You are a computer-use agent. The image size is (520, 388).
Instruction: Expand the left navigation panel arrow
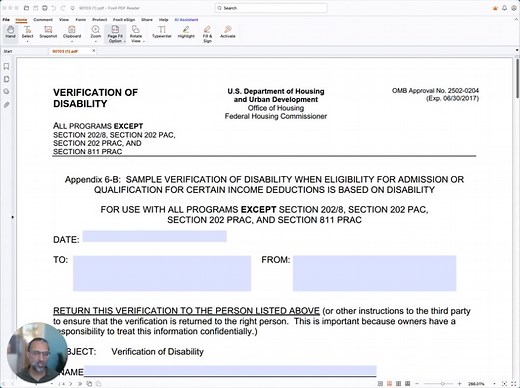pos(12,217)
